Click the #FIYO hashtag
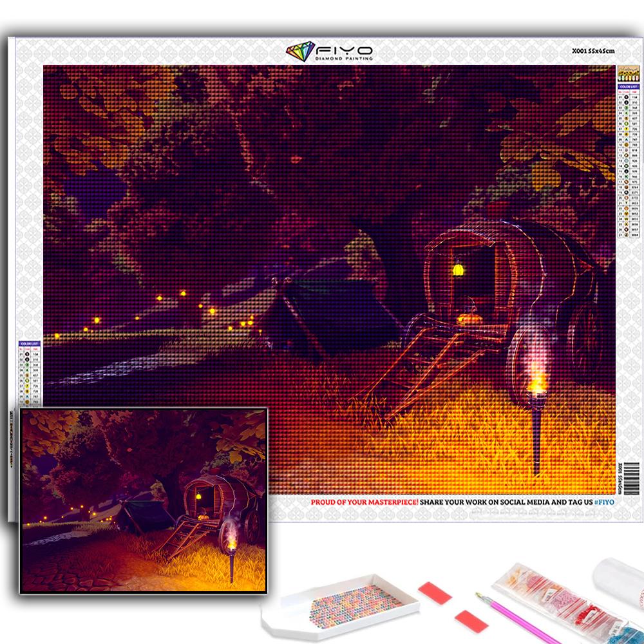 pyautogui.click(x=604, y=502)
